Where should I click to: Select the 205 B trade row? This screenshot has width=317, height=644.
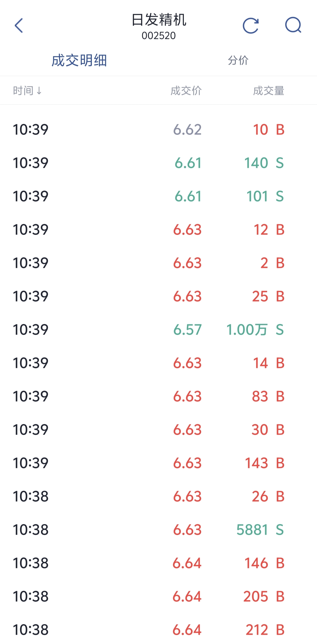coord(158,596)
